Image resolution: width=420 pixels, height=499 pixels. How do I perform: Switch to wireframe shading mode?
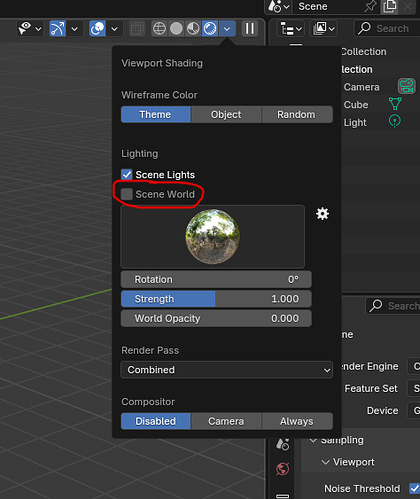tap(159, 29)
